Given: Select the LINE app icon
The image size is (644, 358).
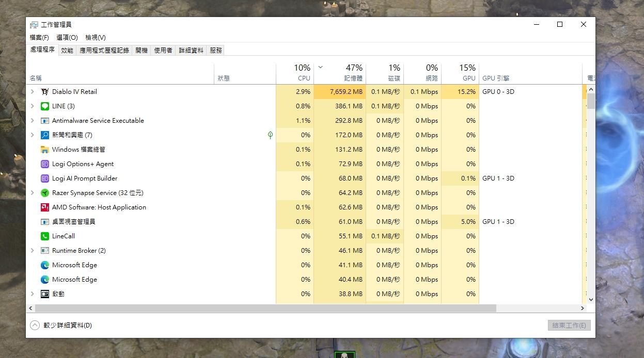Looking at the screenshot, I should point(45,106).
